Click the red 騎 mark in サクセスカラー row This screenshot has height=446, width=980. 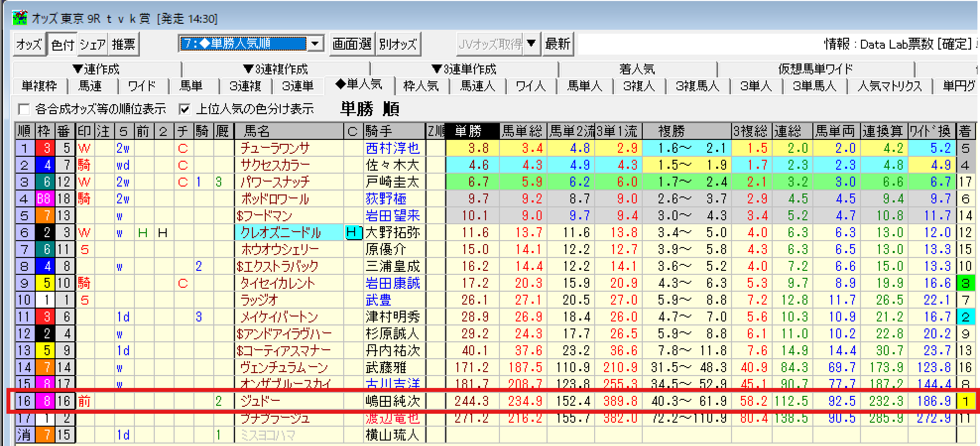tap(84, 165)
